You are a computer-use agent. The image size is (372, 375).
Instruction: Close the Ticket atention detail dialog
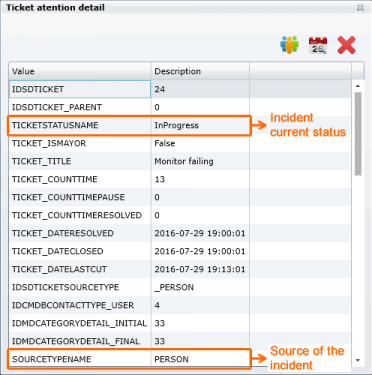360,7
